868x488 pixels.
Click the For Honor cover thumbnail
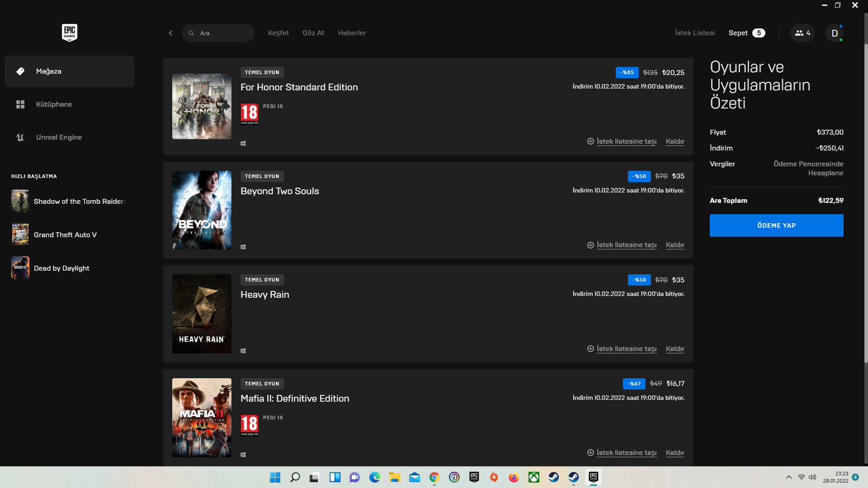tap(202, 107)
